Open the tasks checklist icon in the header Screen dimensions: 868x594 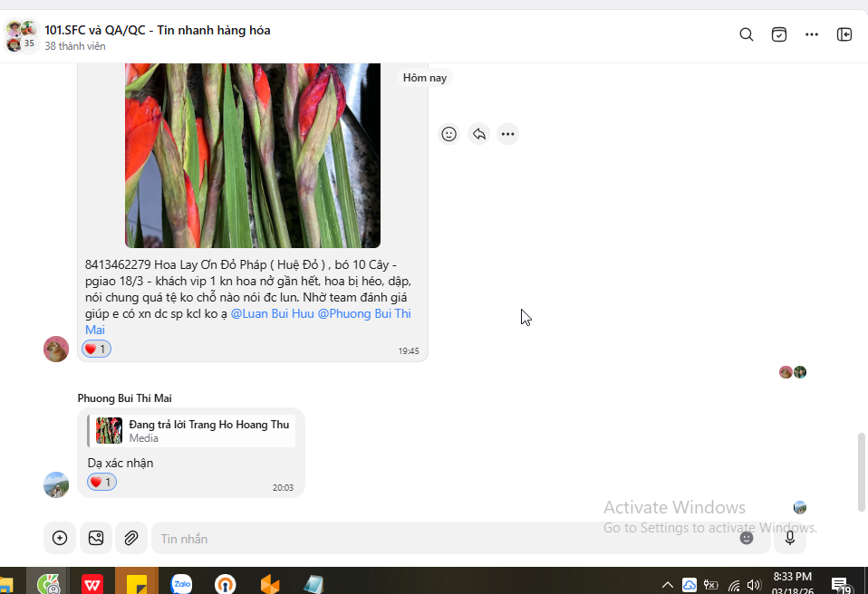click(779, 34)
